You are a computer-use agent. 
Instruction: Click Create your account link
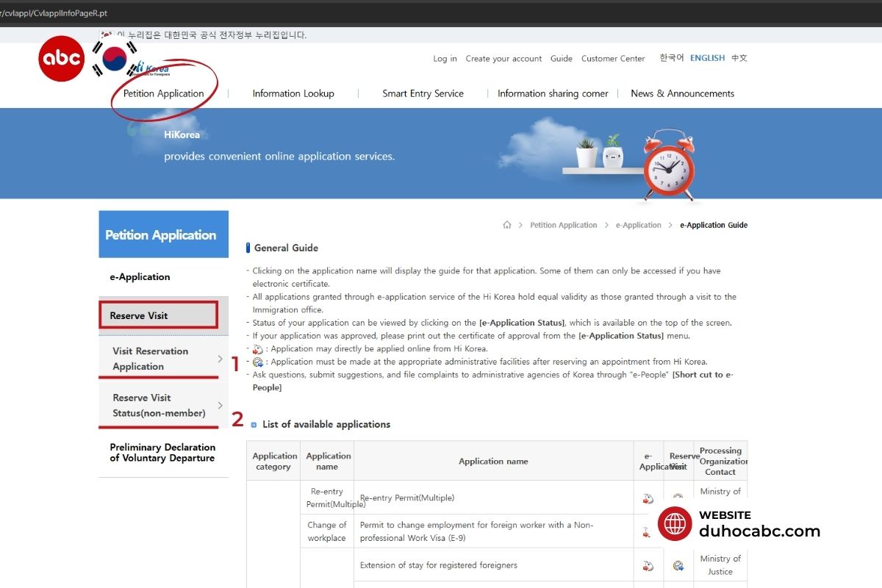(x=503, y=59)
